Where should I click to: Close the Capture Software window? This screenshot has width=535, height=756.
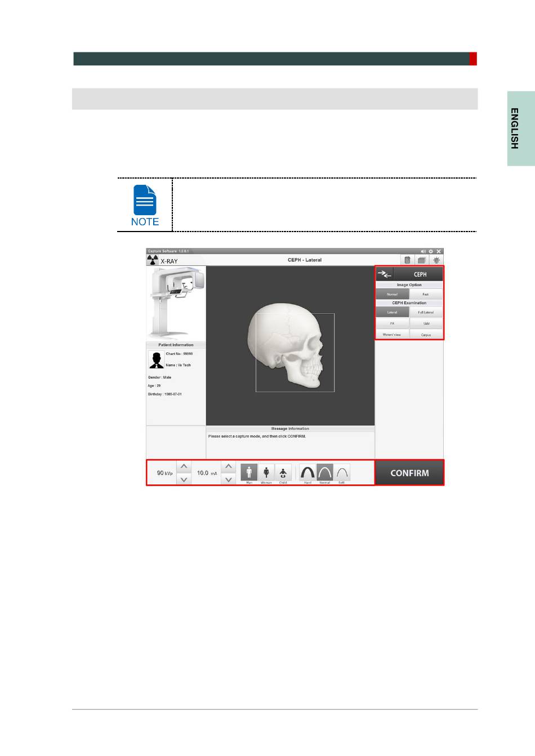[439, 251]
